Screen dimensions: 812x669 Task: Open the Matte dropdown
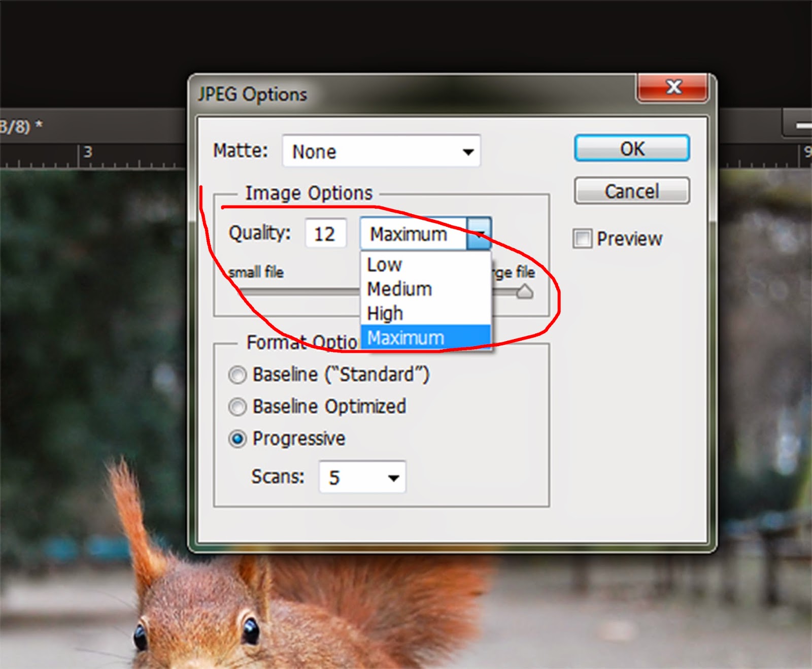click(x=381, y=151)
